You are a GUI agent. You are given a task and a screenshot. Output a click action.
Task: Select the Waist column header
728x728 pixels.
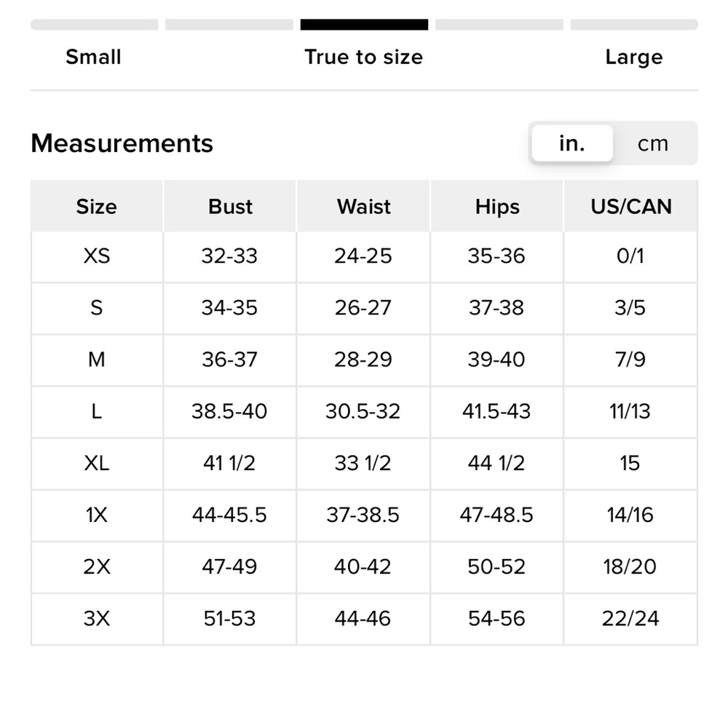tap(363, 206)
